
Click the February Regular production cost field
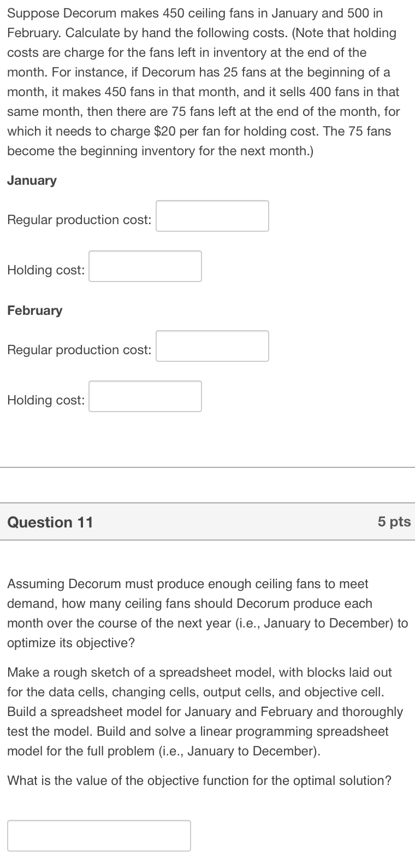[212, 346]
